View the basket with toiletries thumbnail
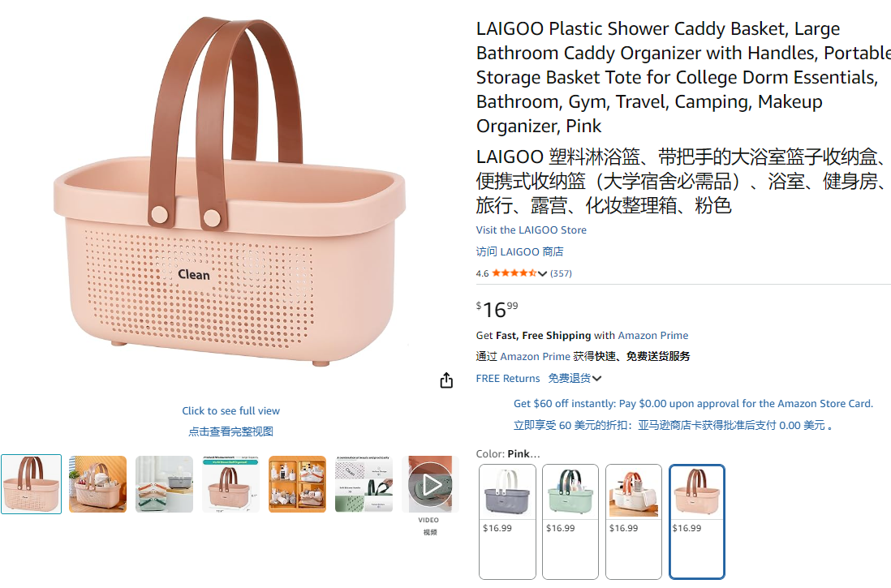 pyautogui.click(x=98, y=484)
